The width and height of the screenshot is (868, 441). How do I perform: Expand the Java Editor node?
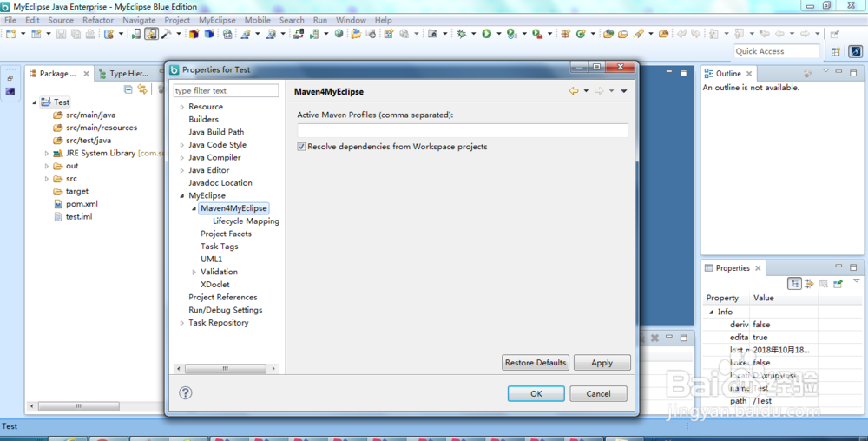tap(181, 170)
